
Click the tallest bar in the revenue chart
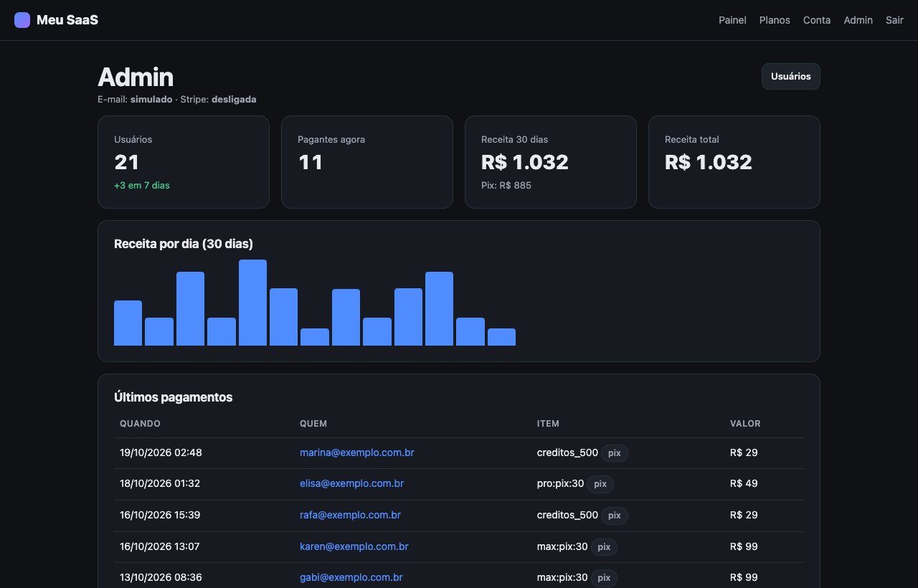(252, 303)
